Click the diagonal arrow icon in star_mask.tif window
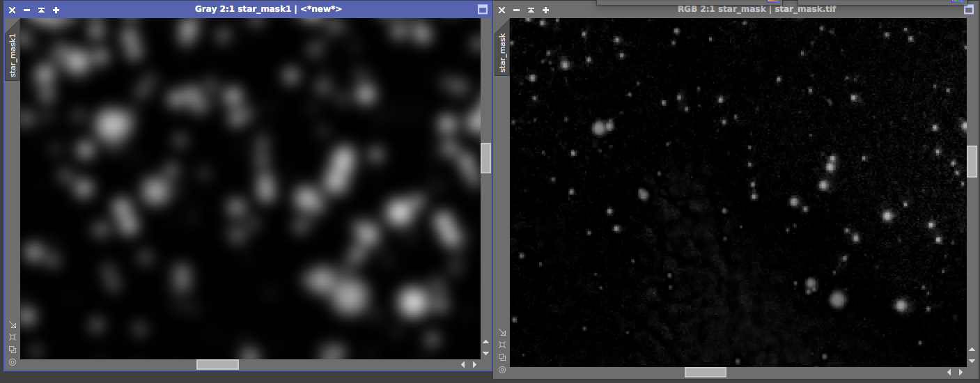This screenshot has height=383, width=980. click(x=502, y=332)
